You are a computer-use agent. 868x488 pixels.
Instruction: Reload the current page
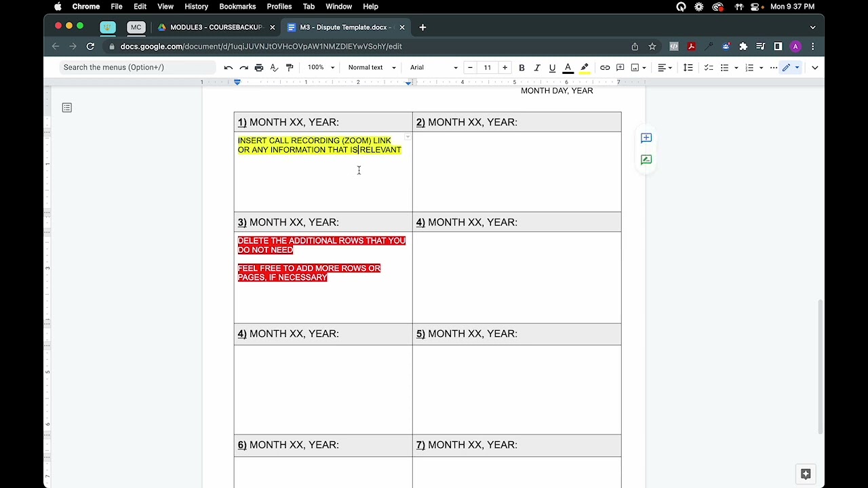[90, 46]
